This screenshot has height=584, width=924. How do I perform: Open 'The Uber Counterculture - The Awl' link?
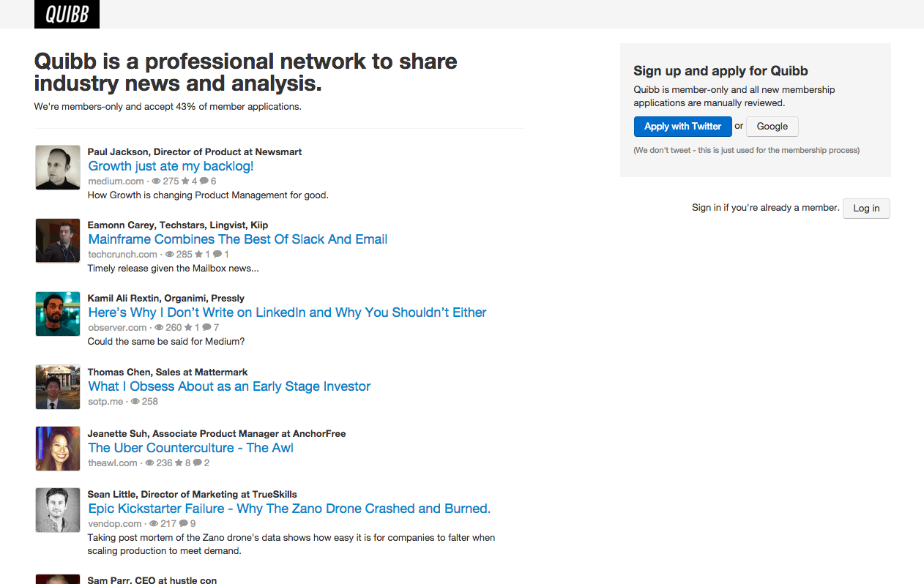190,448
